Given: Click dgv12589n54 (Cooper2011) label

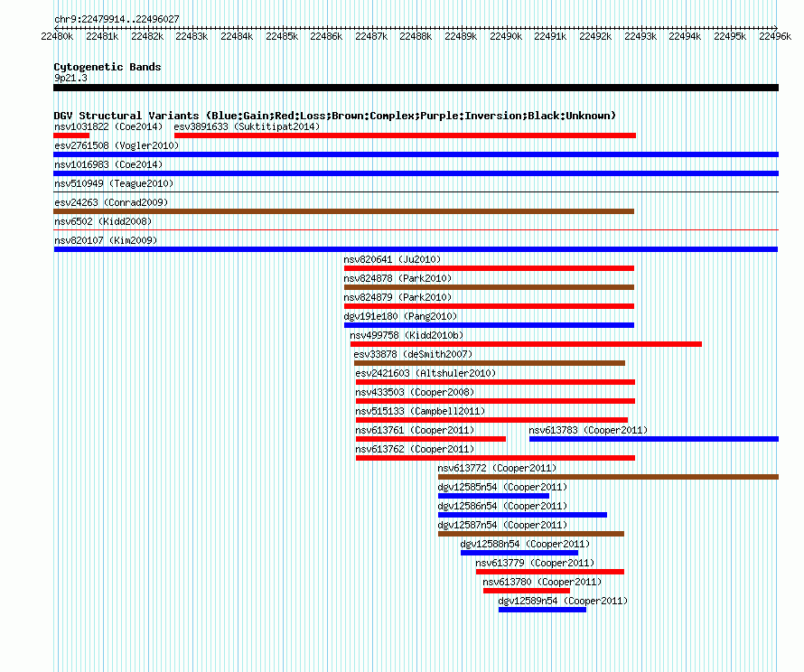Looking at the screenshot, I should point(563,601).
